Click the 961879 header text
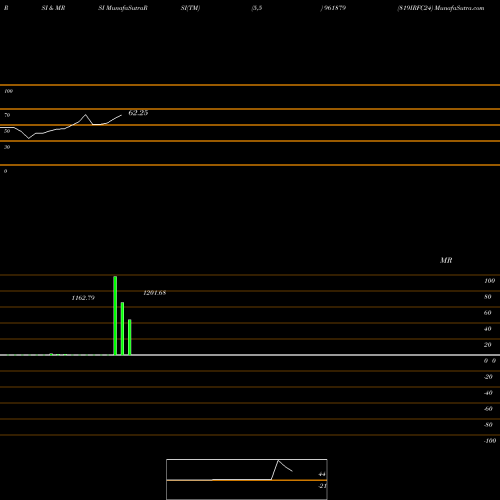The image size is (500, 500). pyautogui.click(x=335, y=8)
